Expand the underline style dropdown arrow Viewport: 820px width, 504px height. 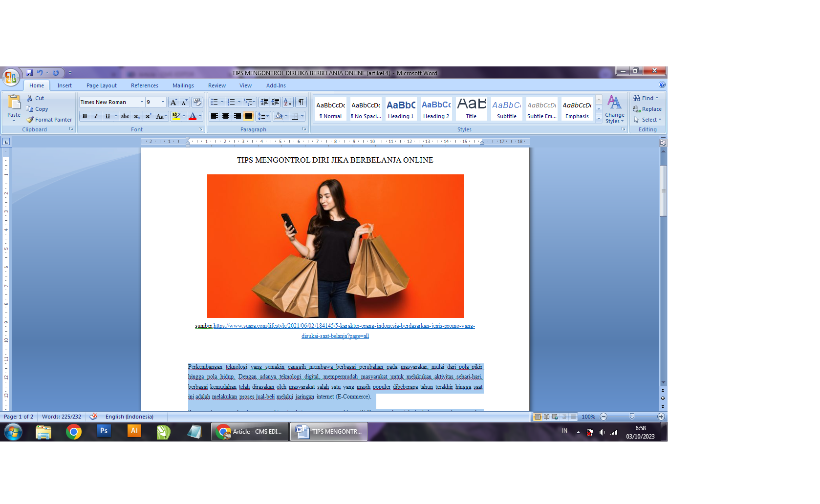pyautogui.click(x=116, y=116)
